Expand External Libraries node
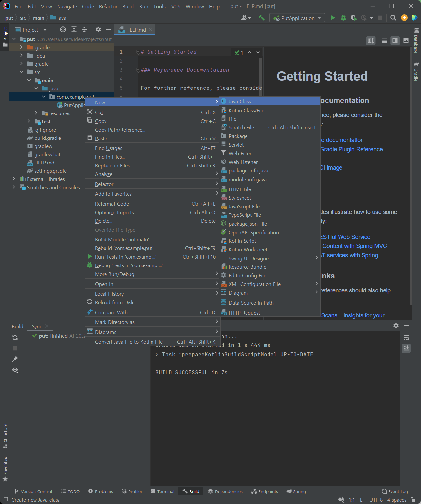Screen dimensions: 421x504 click(14, 179)
